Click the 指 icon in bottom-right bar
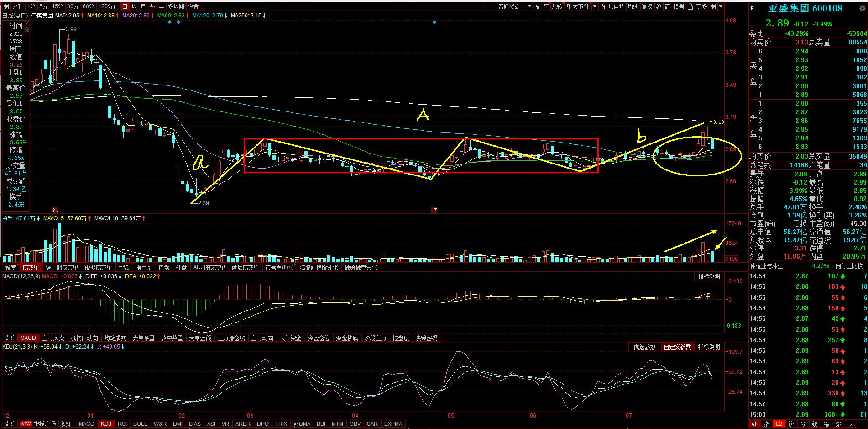868x429 pixels. point(766,424)
